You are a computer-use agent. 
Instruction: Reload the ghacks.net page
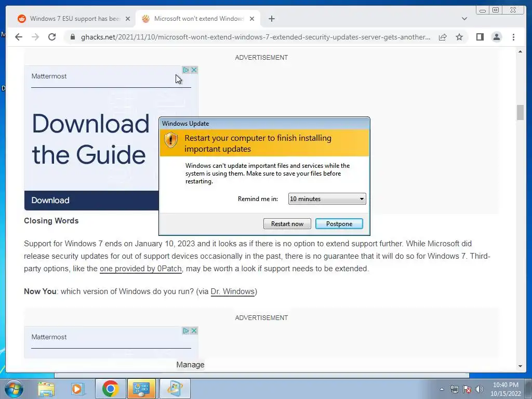pyautogui.click(x=52, y=37)
